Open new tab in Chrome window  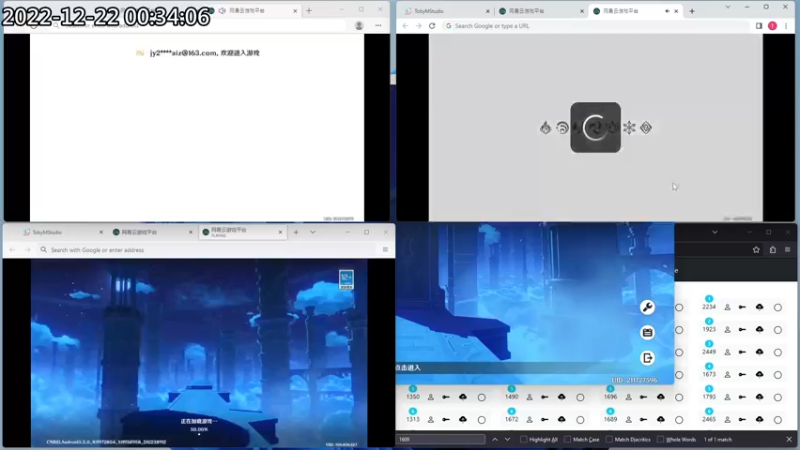692,11
